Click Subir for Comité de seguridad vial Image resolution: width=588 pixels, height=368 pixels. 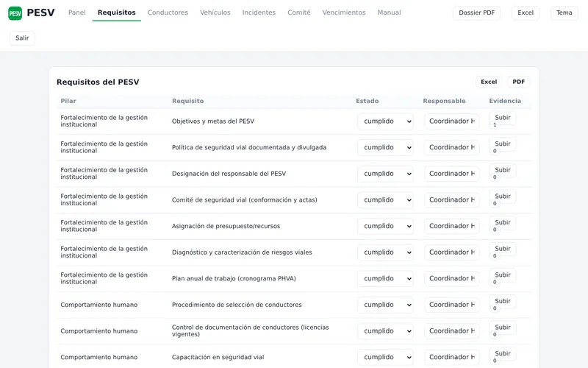[x=503, y=197]
